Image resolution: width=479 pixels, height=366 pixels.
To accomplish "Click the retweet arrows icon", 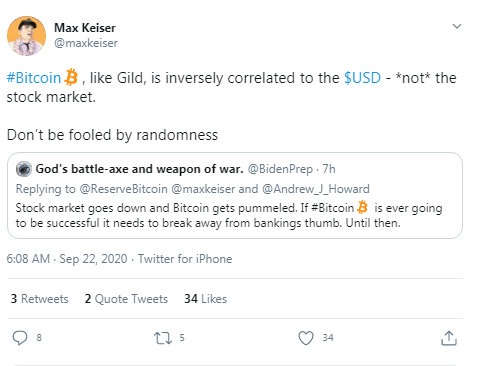I will [163, 338].
